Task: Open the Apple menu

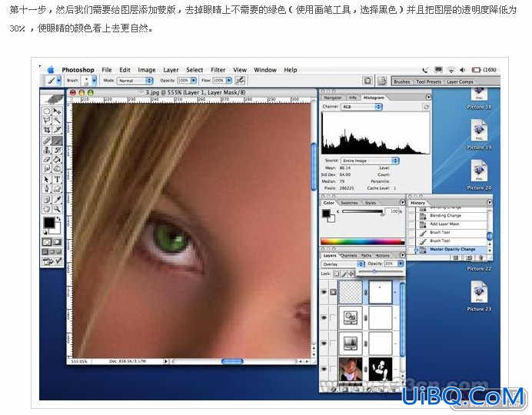Action: 51,70
